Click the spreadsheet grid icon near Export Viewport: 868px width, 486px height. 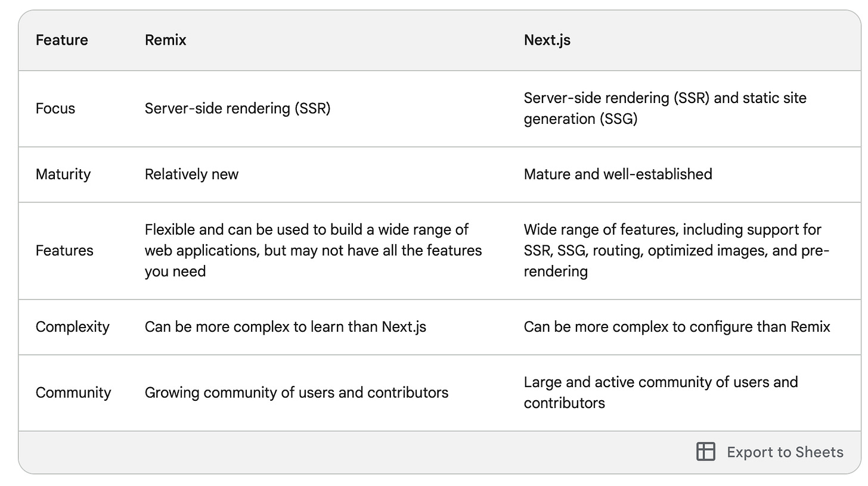[x=706, y=452]
